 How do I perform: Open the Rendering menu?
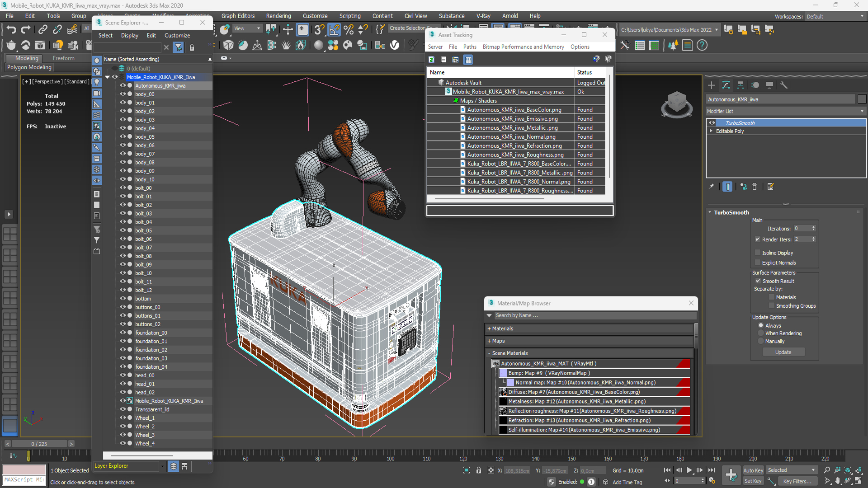tap(278, 16)
